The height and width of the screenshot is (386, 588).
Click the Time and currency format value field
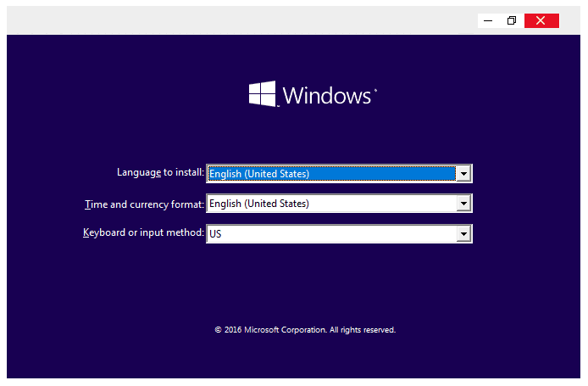click(332, 204)
